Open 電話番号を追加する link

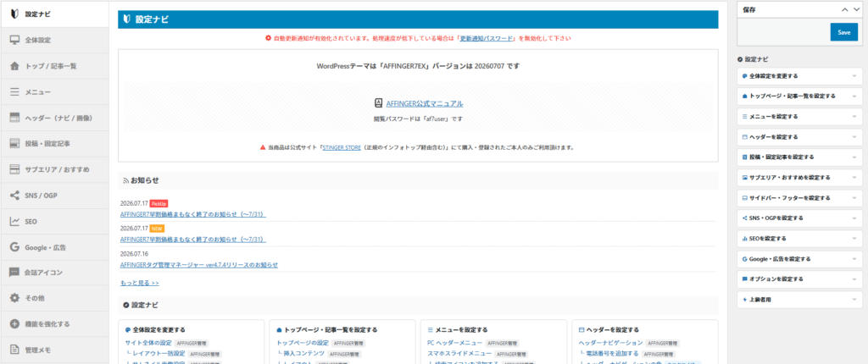click(x=612, y=354)
